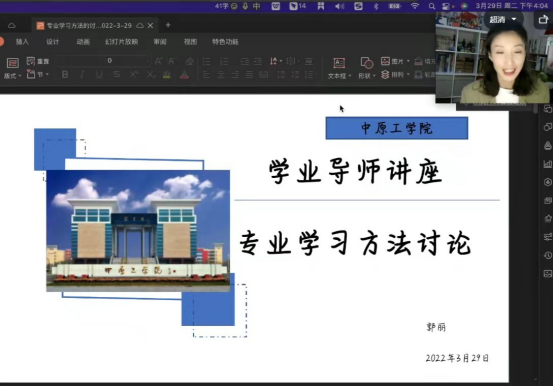The height and width of the screenshot is (386, 554).
Task: Click the 学业导师讲座 title text
Action: [x=355, y=172]
